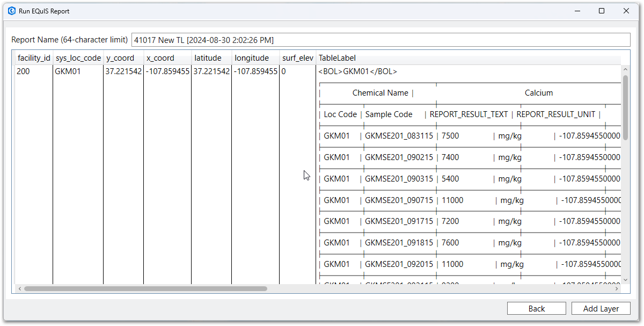644x326 pixels.
Task: Click the Calcium header text
Action: tap(539, 93)
